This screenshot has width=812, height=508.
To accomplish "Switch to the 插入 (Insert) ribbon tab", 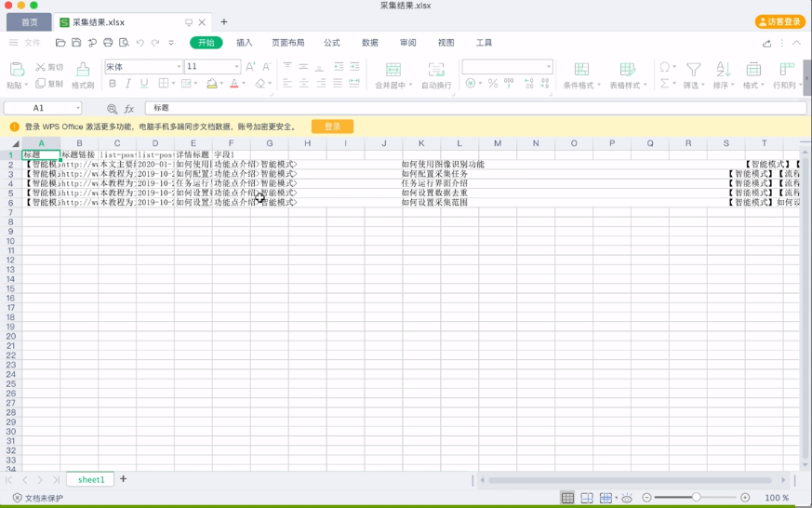I will [x=244, y=43].
